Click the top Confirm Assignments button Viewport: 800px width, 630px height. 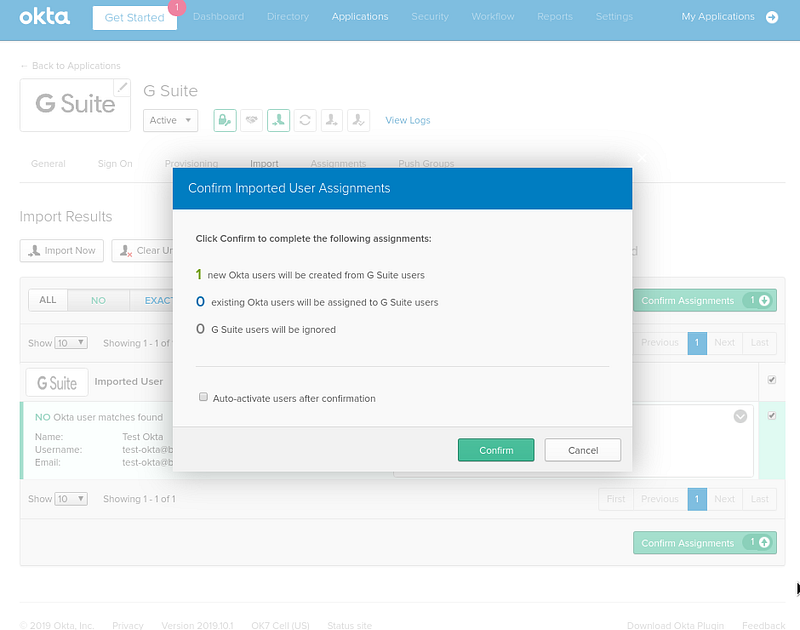[705, 300]
